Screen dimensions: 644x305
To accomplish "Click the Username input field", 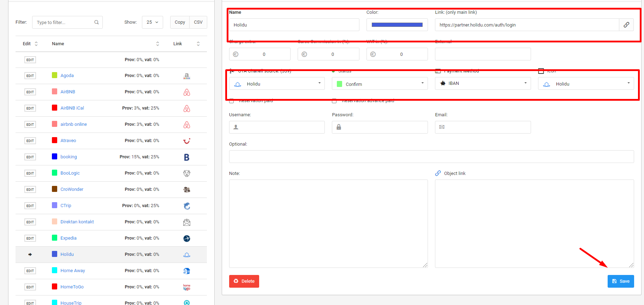I will (x=277, y=127).
